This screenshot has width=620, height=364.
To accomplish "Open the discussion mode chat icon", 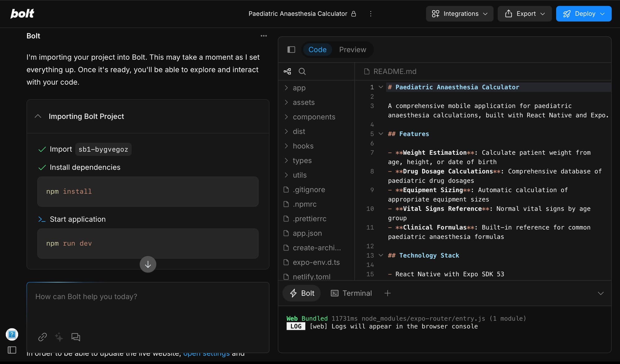I will 76,337.
